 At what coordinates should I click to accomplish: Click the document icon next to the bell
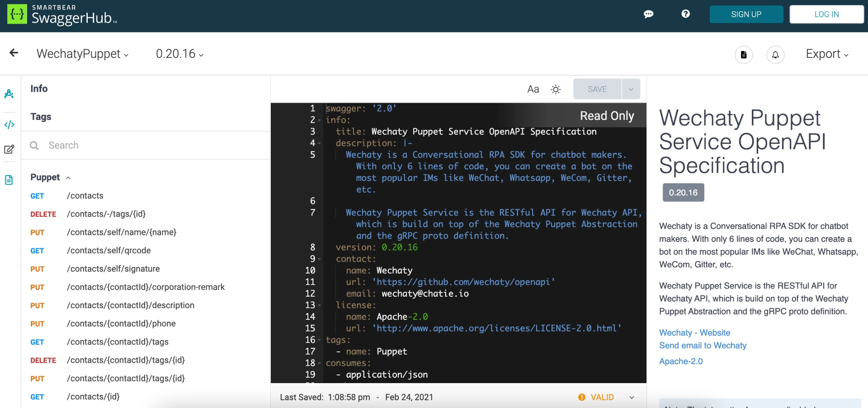[744, 55]
